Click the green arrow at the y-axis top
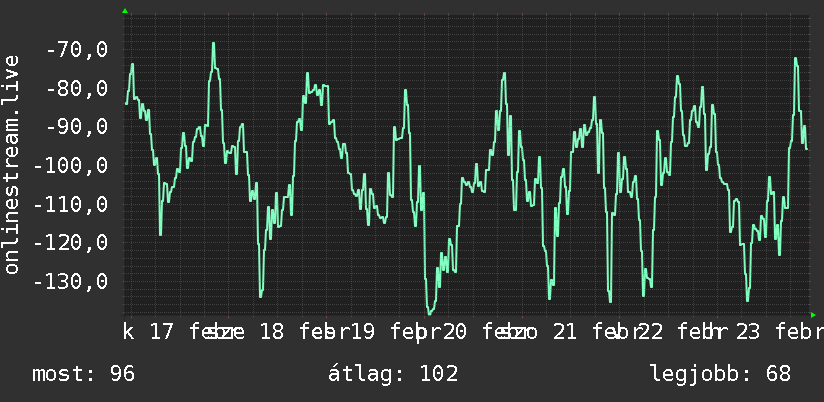The width and height of the screenshot is (824, 402). (x=125, y=11)
